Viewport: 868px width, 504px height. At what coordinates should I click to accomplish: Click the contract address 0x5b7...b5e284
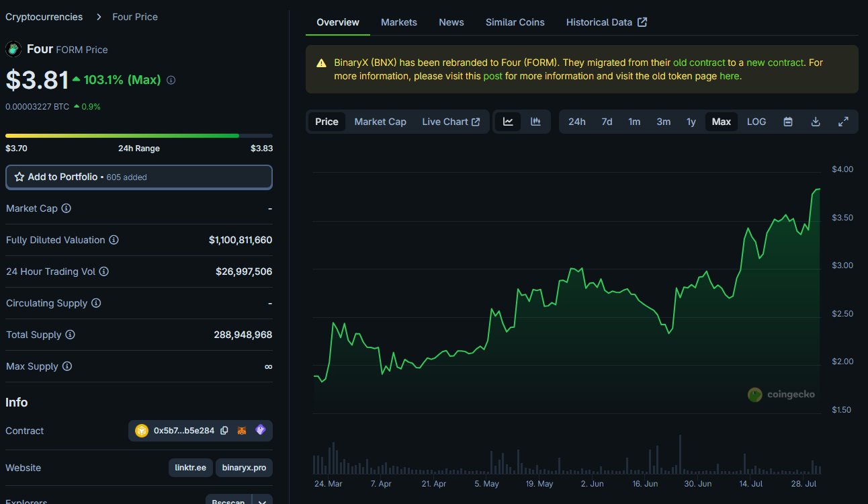(x=184, y=431)
